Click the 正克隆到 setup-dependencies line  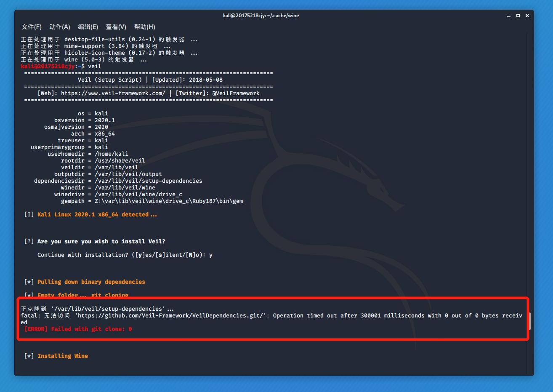pyautogui.click(x=97, y=309)
